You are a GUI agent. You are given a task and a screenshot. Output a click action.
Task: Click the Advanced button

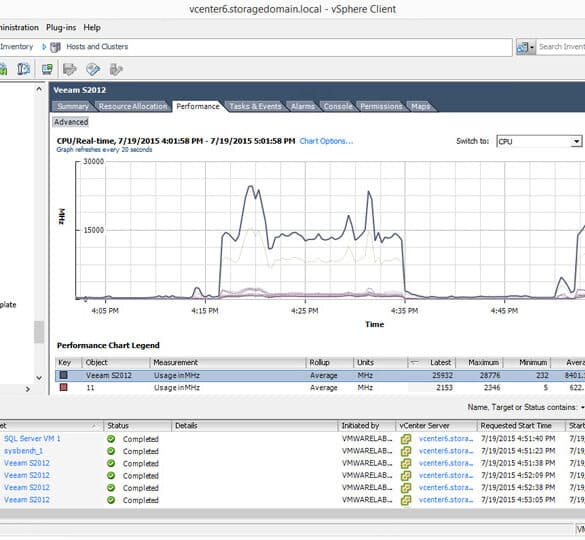[71, 122]
